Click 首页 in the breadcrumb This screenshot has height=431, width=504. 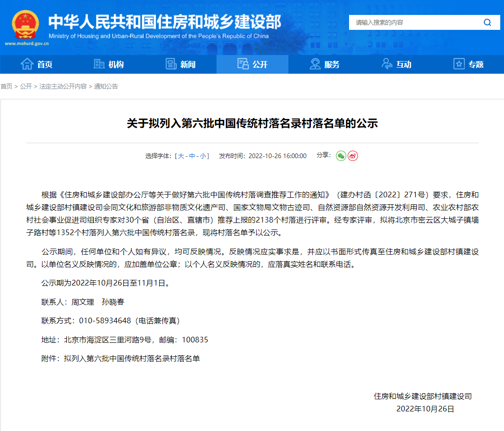point(7,86)
